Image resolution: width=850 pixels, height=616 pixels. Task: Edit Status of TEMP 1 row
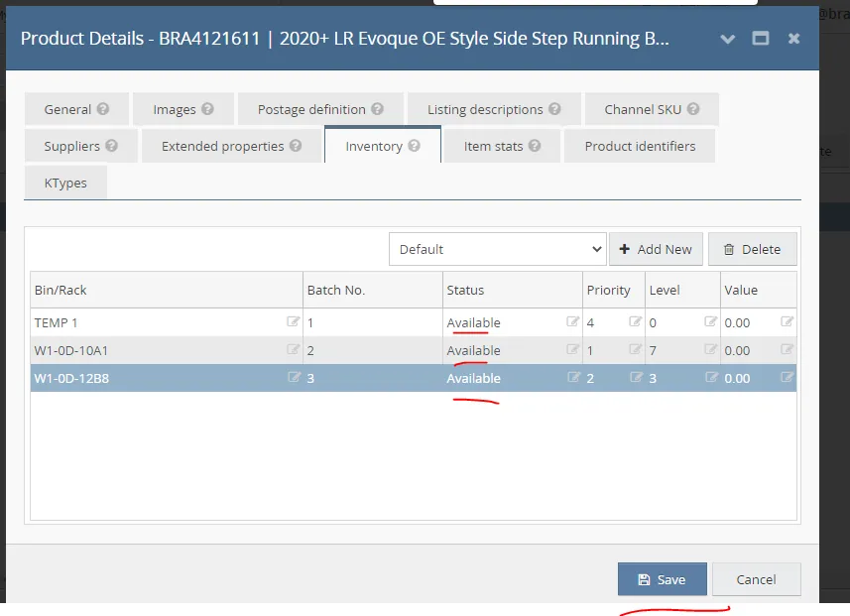point(572,321)
